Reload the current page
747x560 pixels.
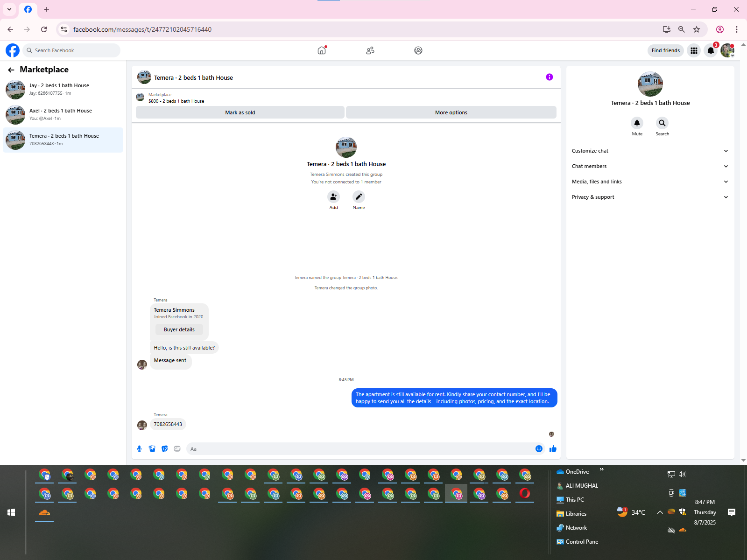[44, 29]
